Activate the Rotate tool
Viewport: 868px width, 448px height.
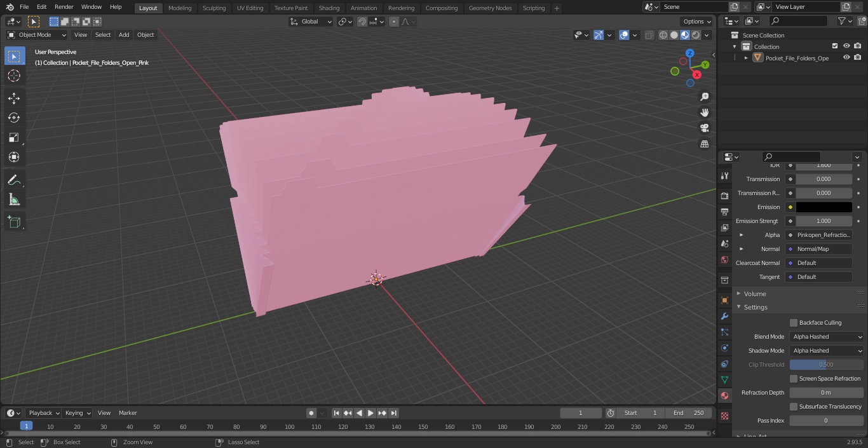[x=14, y=118]
